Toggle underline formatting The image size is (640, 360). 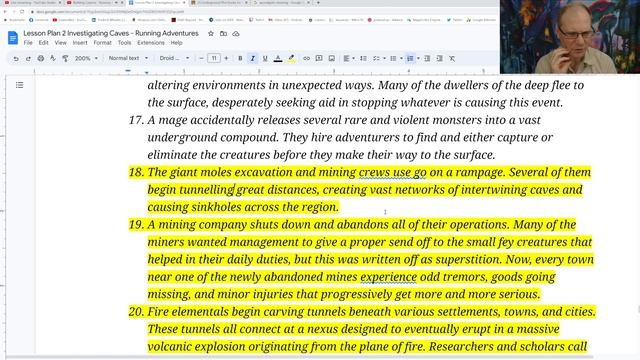click(265, 59)
